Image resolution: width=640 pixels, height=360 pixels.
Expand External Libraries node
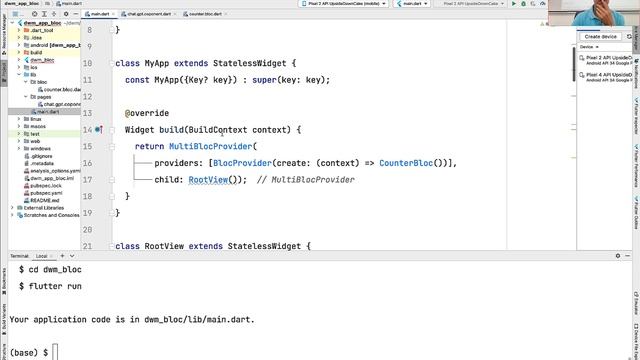(12, 208)
